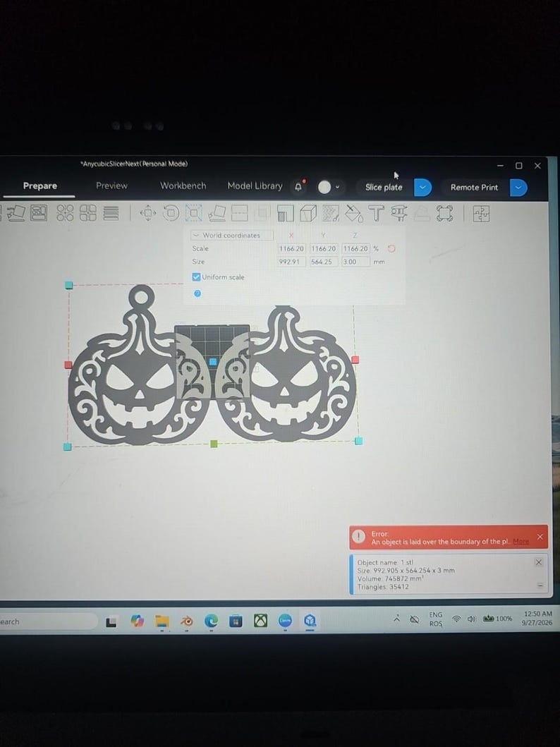Click the bracket-cornered frame icon before the separator
This screenshot has height=747, width=560.
tap(444, 213)
